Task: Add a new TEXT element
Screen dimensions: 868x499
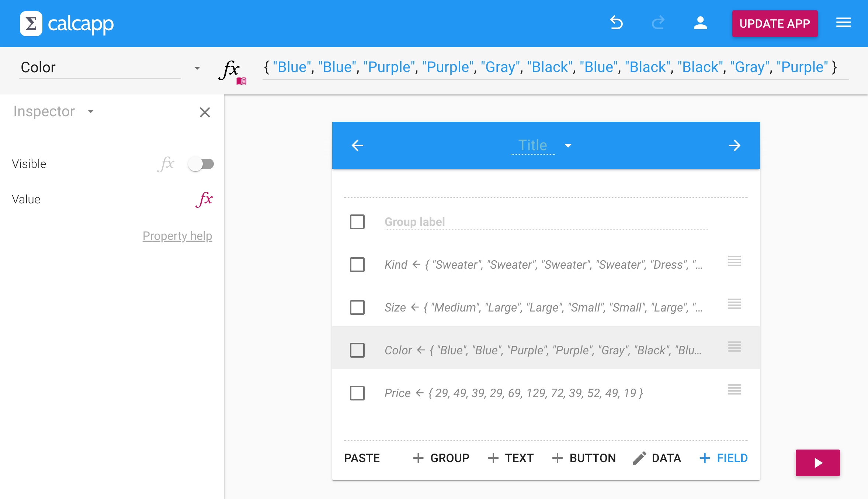Action: (x=510, y=458)
